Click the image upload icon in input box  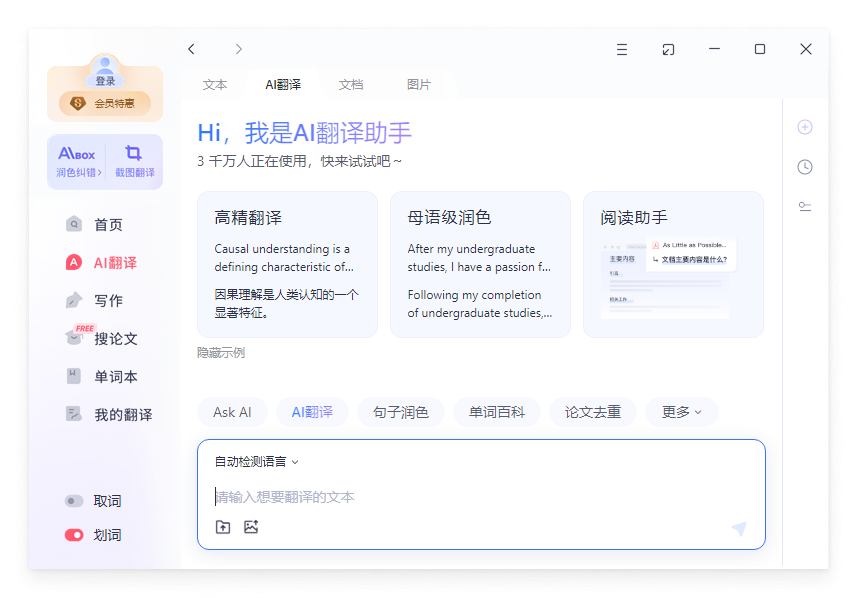point(251,526)
